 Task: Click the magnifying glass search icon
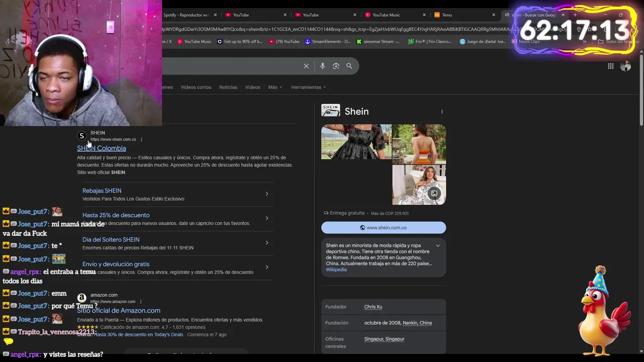pyautogui.click(x=349, y=66)
